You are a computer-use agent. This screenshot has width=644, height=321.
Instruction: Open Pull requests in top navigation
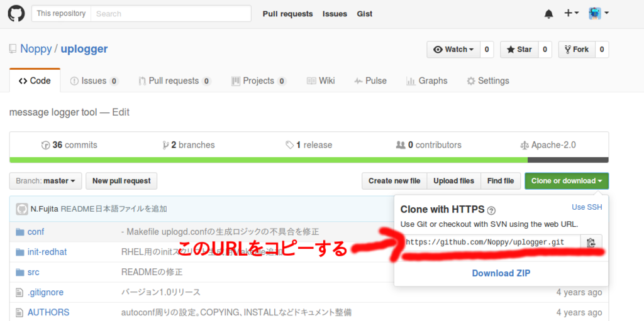pyautogui.click(x=287, y=14)
